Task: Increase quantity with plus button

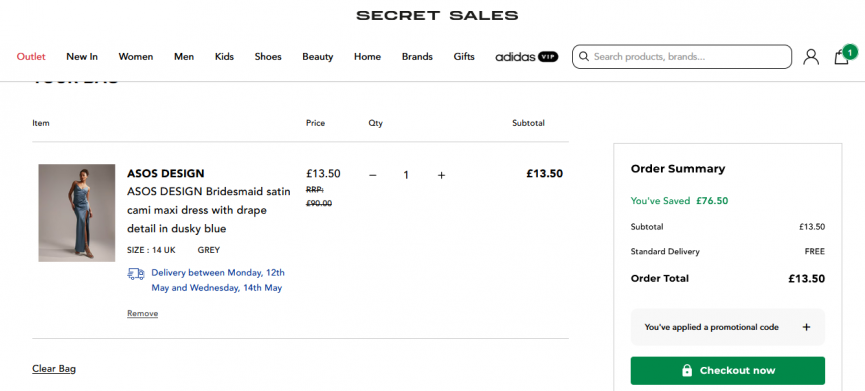Action: pyautogui.click(x=441, y=175)
